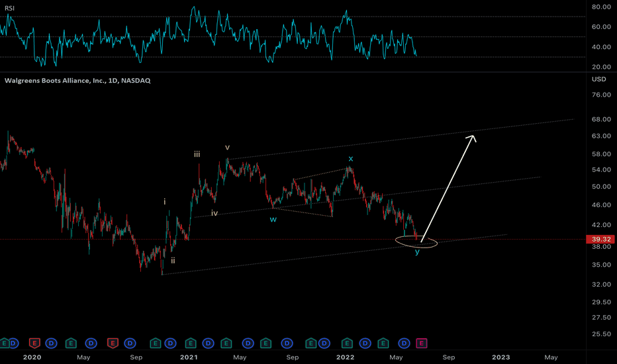Viewport: 617px width, 364px height.
Task: Select the wave label iii on chart
Action: (197, 154)
